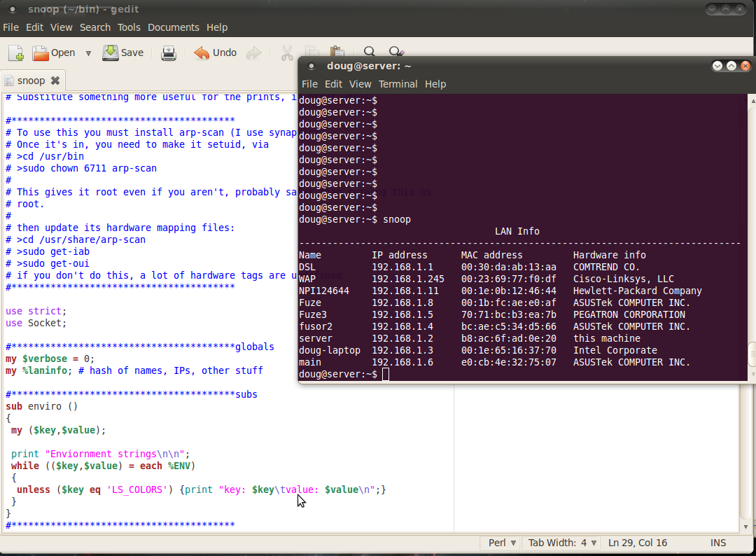Viewport: 756px width, 556px height.
Task: Open the terminal File menu
Action: (x=309, y=84)
